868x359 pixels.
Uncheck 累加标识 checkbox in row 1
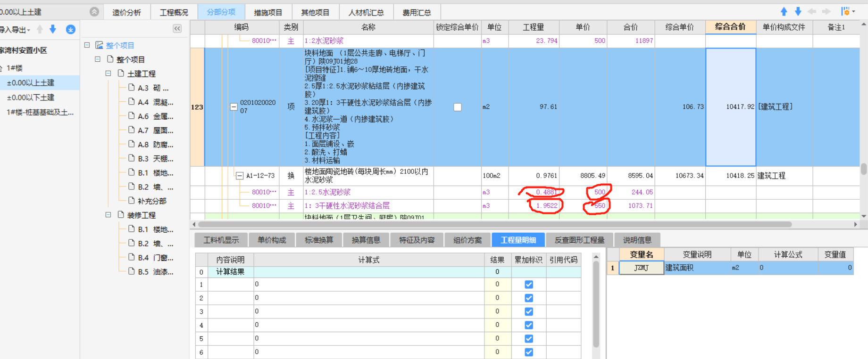coord(529,285)
